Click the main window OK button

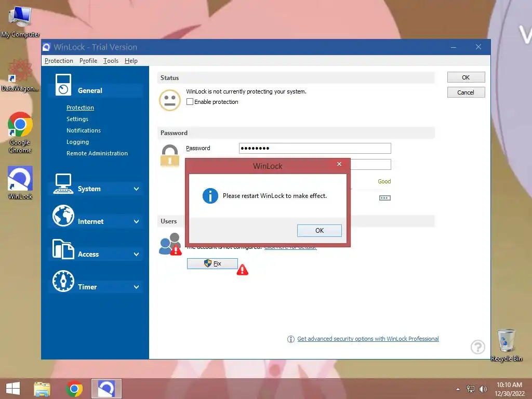tap(466, 77)
